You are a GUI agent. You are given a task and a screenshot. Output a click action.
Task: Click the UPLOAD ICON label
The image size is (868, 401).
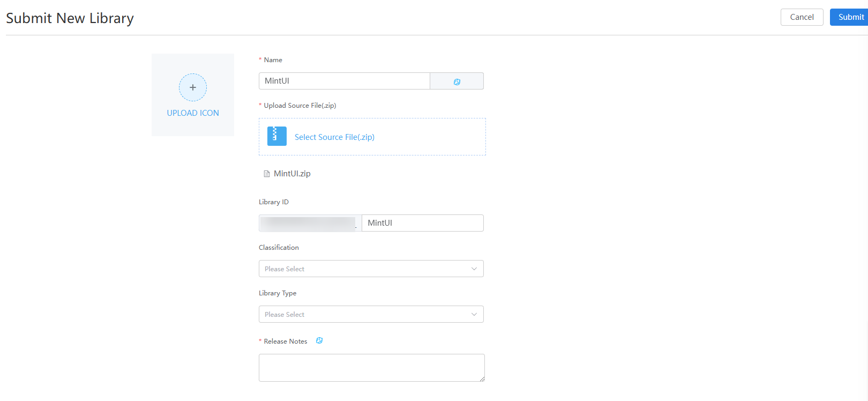pyautogui.click(x=193, y=113)
